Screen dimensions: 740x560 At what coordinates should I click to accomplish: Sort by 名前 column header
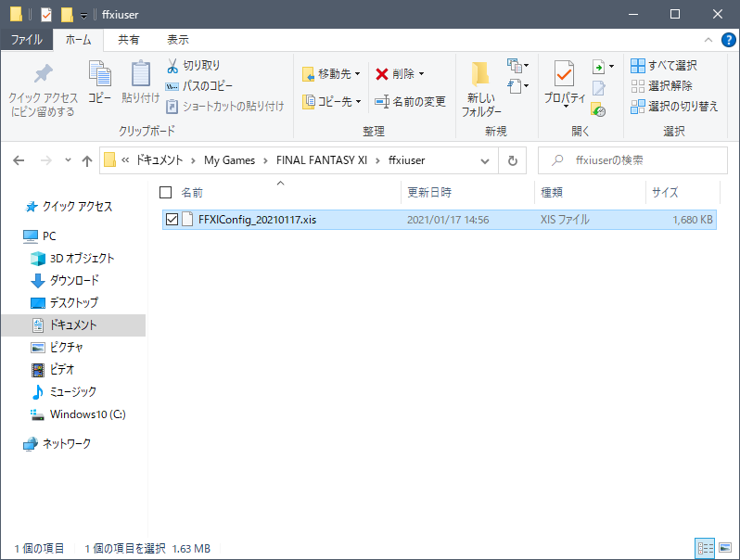click(x=192, y=193)
